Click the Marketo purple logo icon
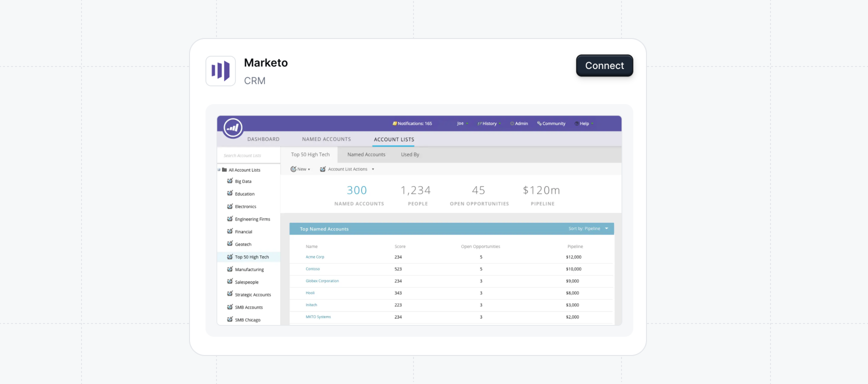This screenshot has width=868, height=384. pos(220,71)
